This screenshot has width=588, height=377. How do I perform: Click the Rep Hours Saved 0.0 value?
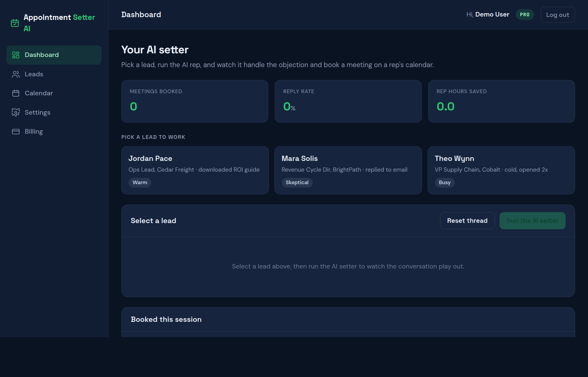click(445, 107)
